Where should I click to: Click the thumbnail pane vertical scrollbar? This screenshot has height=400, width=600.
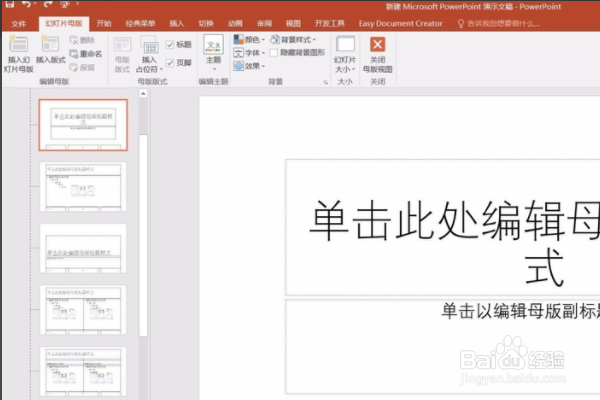tap(143, 235)
